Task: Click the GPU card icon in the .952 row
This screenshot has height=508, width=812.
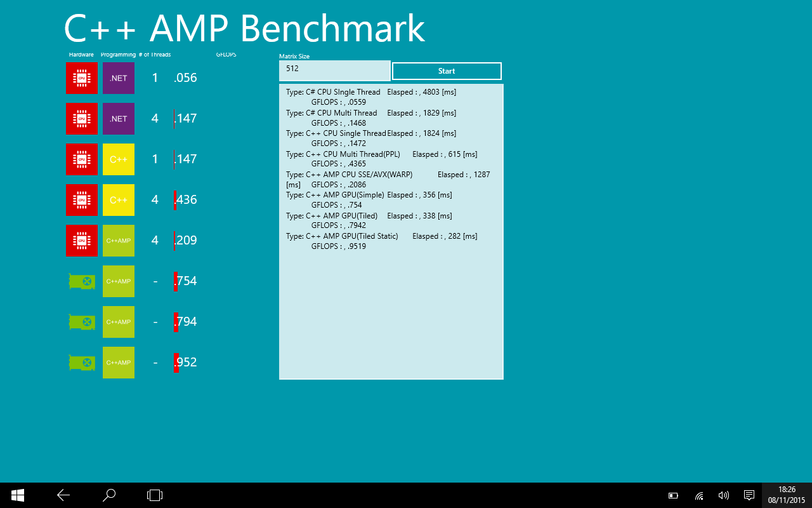Action: tap(82, 363)
